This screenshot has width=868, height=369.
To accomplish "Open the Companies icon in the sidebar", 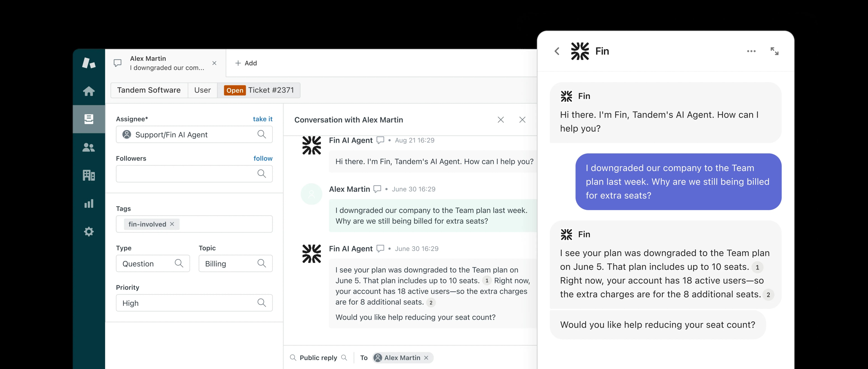I will [x=89, y=175].
